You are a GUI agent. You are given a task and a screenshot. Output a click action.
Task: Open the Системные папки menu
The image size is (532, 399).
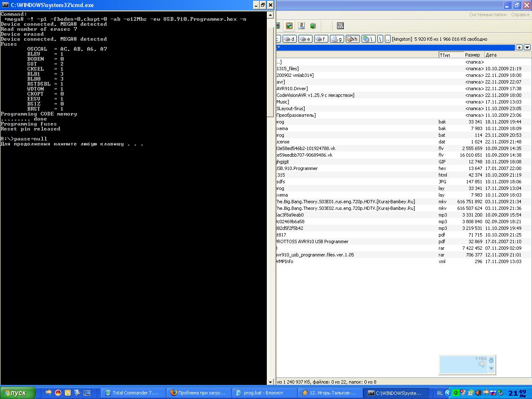click(x=488, y=15)
